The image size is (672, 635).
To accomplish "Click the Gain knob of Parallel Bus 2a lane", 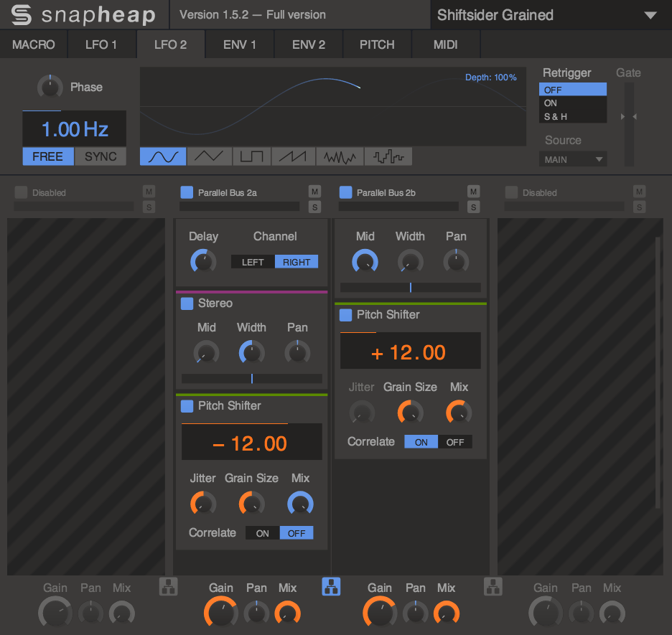I will pos(221,612).
